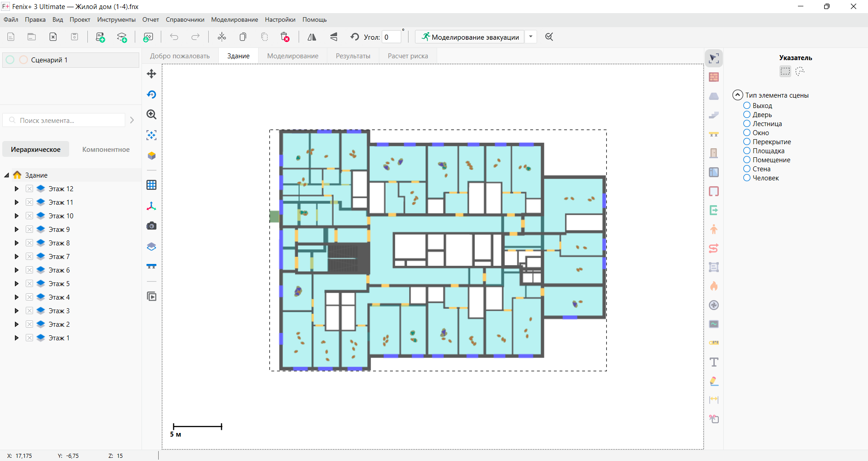Switch to Компонентное view
Screen dimensions: 868x461
pyautogui.click(x=106, y=150)
